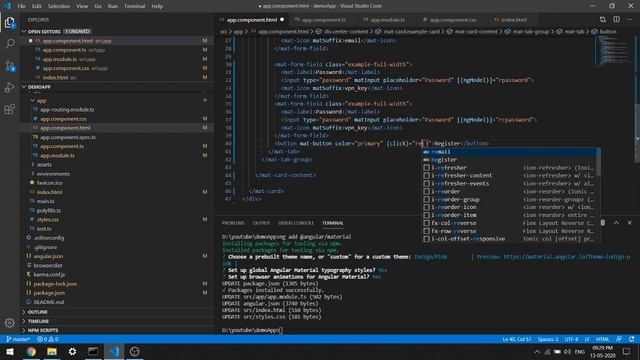Show the Output panel tab

(261, 223)
